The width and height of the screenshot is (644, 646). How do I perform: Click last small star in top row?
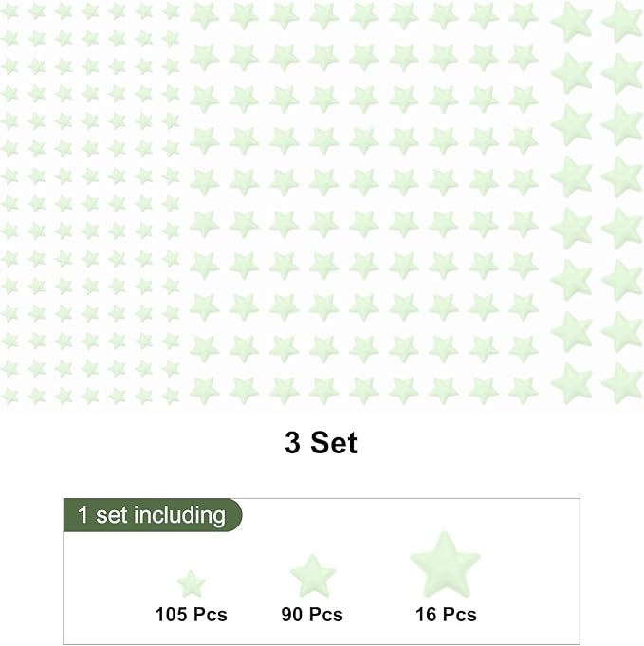171,10
